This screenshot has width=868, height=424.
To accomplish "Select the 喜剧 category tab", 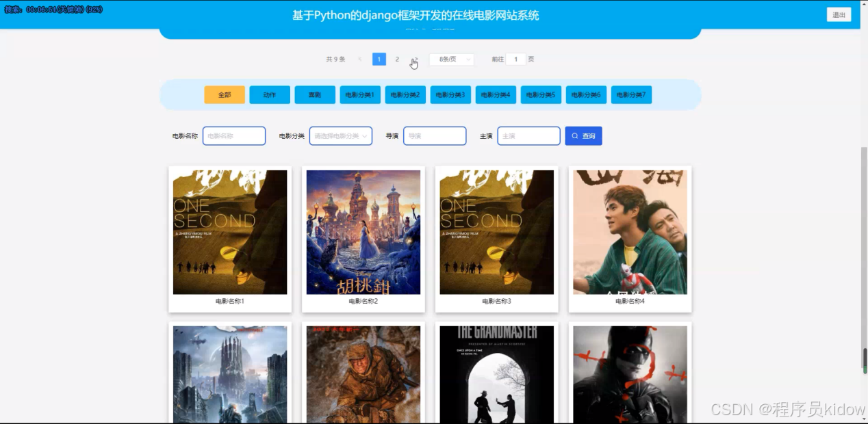I will [315, 95].
